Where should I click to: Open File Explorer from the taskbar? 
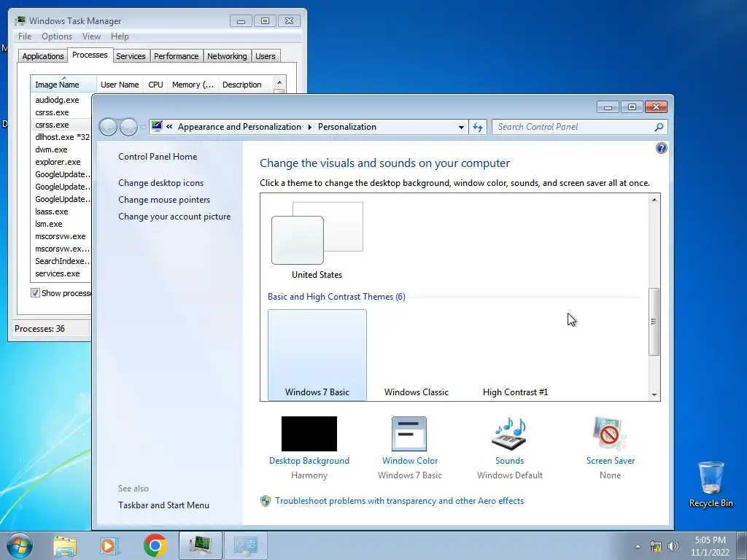point(65,545)
